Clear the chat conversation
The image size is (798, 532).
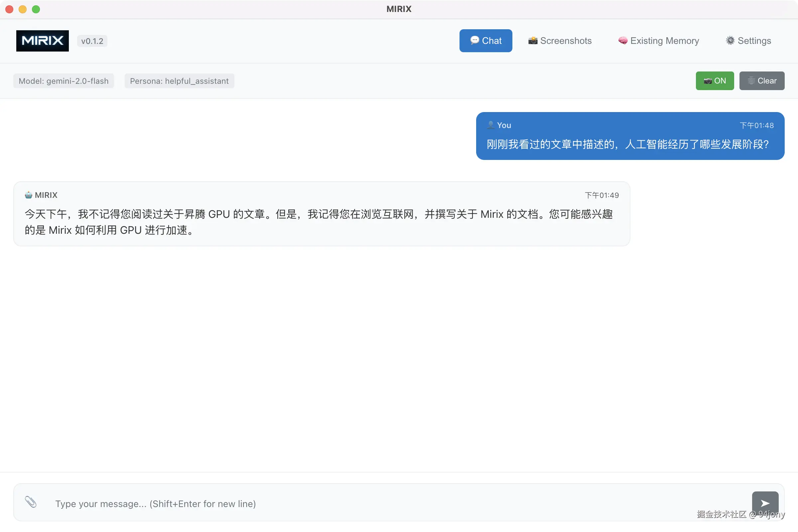[762, 81]
